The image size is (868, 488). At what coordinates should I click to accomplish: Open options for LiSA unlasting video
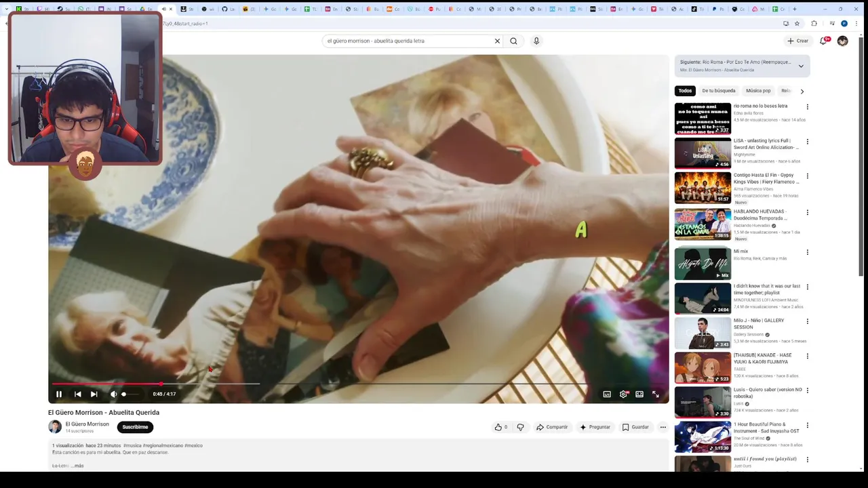coord(807,142)
